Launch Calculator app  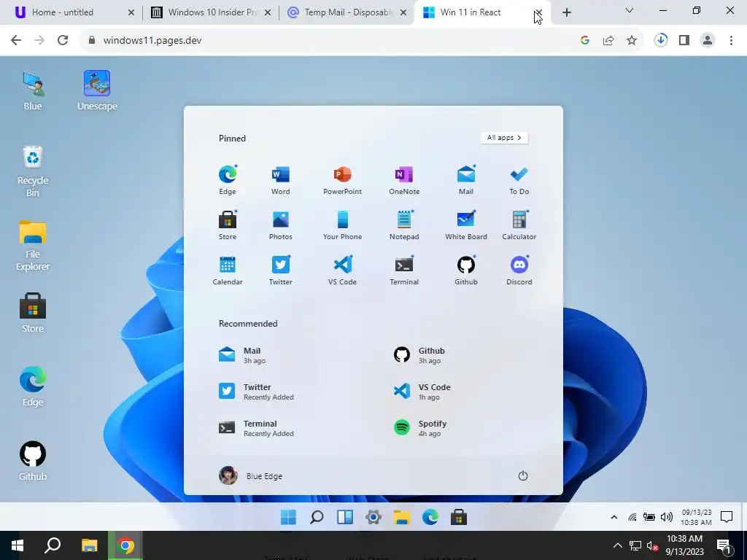[519, 225]
